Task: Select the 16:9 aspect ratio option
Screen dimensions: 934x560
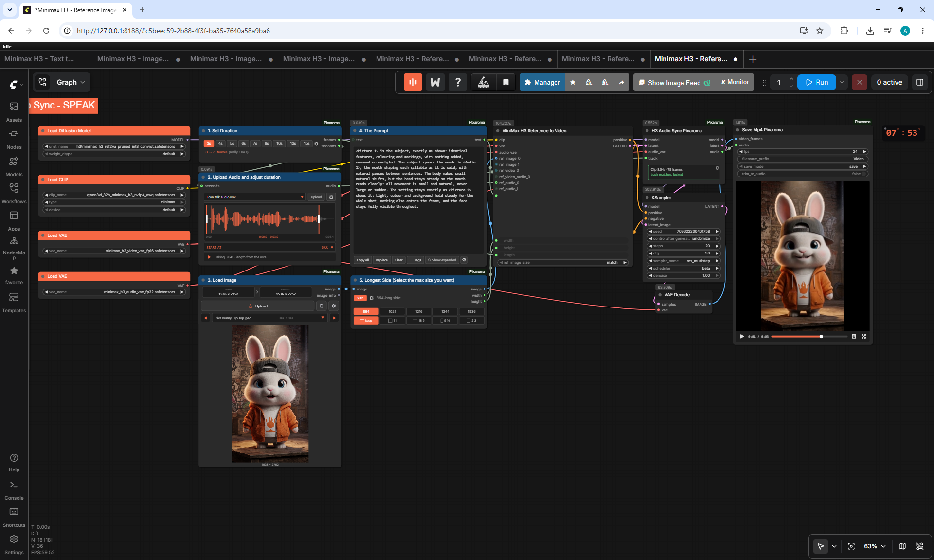Action: [x=419, y=321]
